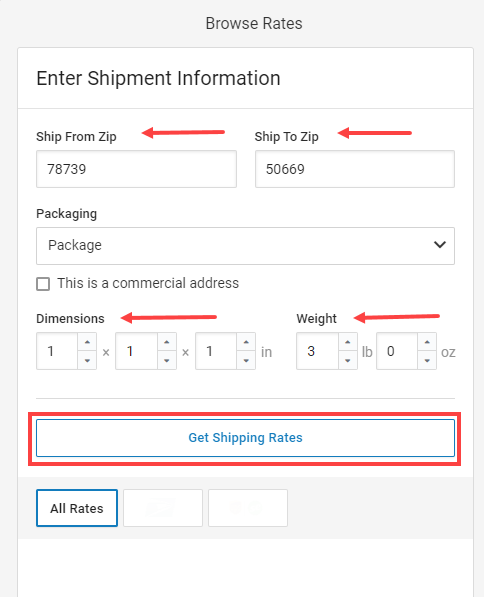Focus the Ship From Zip field
484x597 pixels.
[x=136, y=169]
